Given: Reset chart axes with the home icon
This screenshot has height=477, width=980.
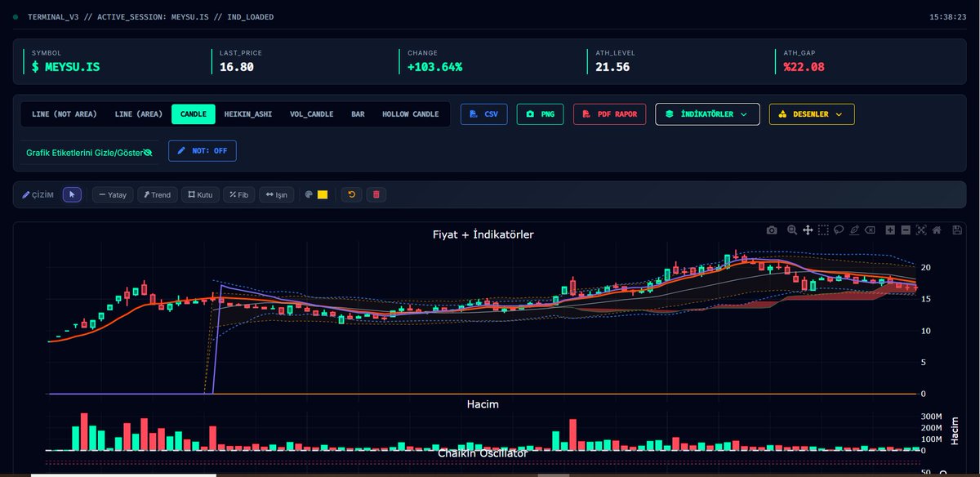Looking at the screenshot, I should [937, 230].
